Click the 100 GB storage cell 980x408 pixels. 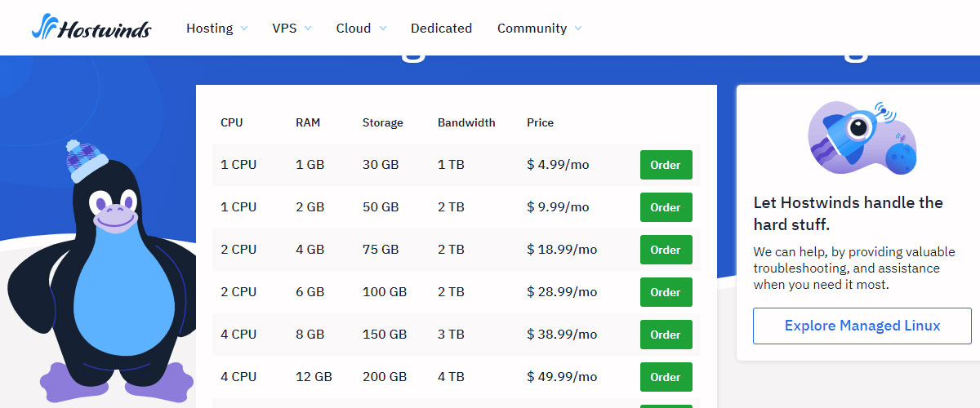pyautogui.click(x=385, y=292)
